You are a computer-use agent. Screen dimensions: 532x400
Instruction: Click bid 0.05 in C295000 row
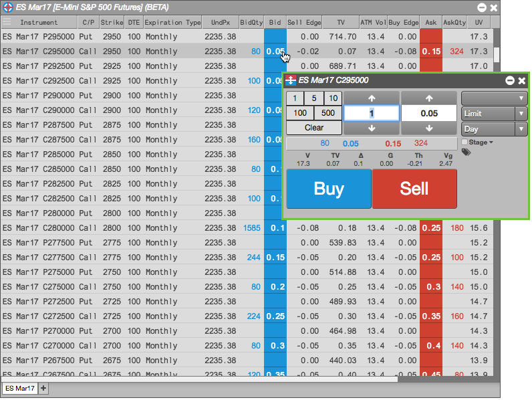tap(275, 52)
